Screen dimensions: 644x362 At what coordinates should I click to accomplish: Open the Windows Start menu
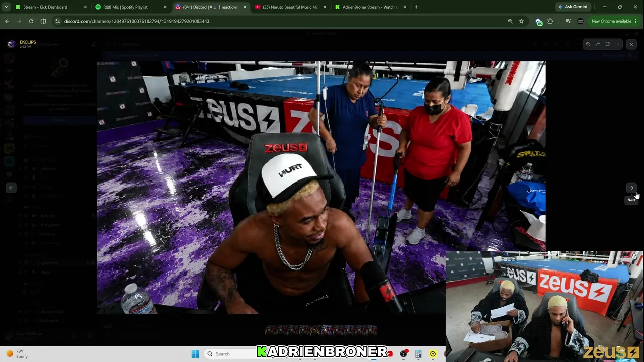195,354
